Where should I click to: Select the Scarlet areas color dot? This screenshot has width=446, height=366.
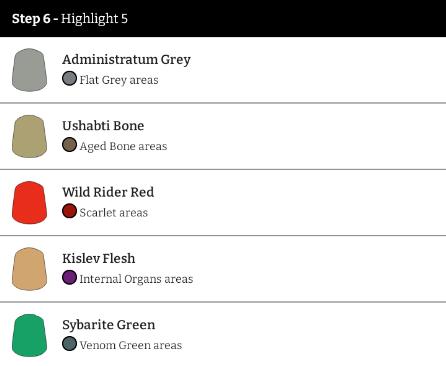click(69, 211)
